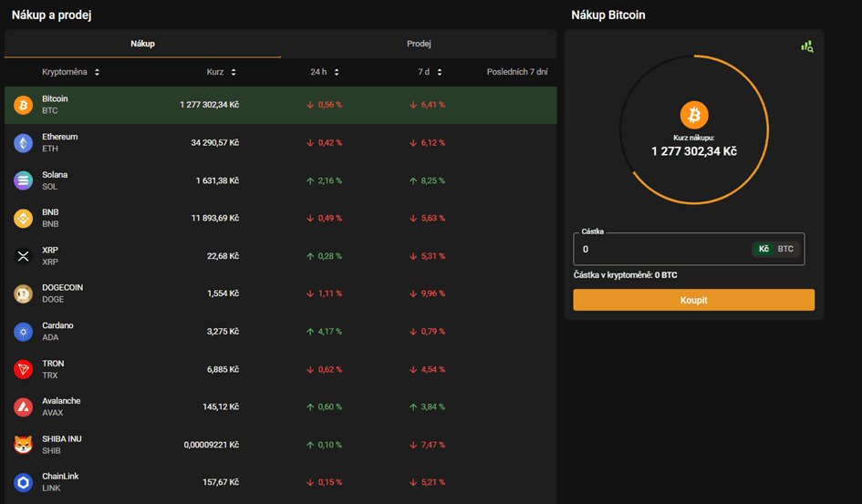Select the XRP row name

click(x=50, y=256)
